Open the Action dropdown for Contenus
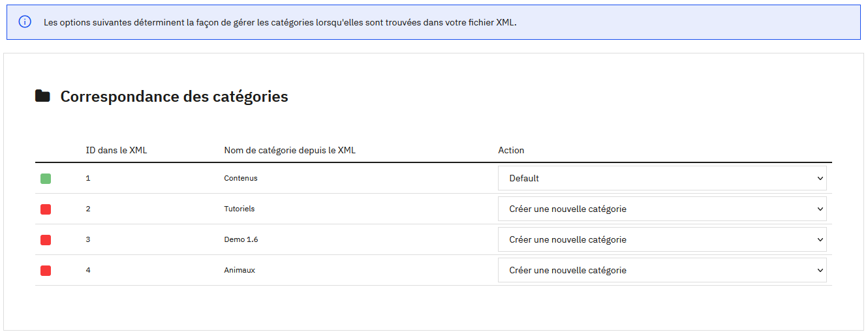The image size is (868, 332). click(x=662, y=178)
